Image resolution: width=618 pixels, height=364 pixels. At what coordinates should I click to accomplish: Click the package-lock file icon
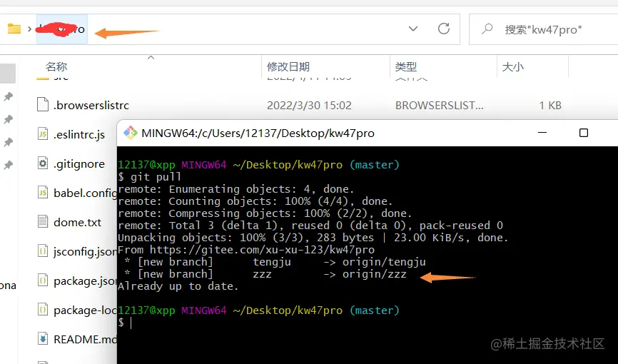click(x=43, y=309)
